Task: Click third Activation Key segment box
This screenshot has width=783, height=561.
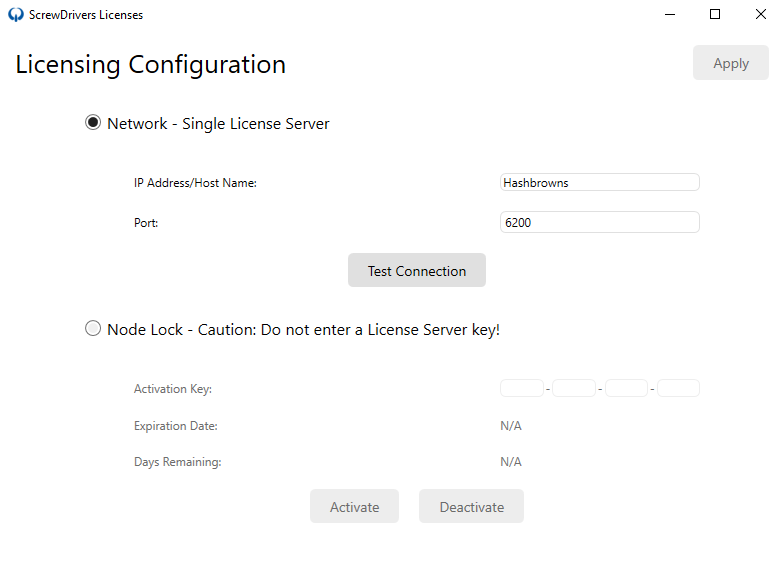Action: (627, 388)
